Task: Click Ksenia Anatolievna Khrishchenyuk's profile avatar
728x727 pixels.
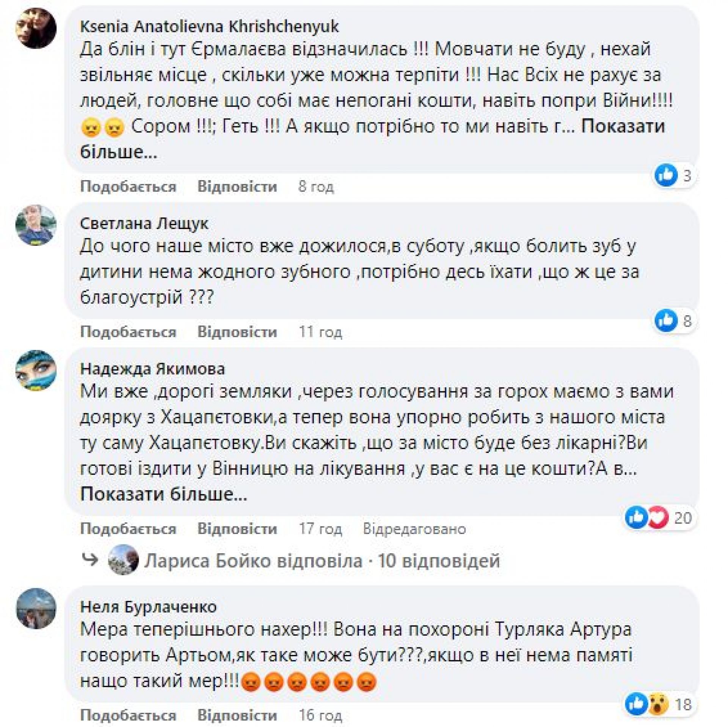Action: click(36, 29)
